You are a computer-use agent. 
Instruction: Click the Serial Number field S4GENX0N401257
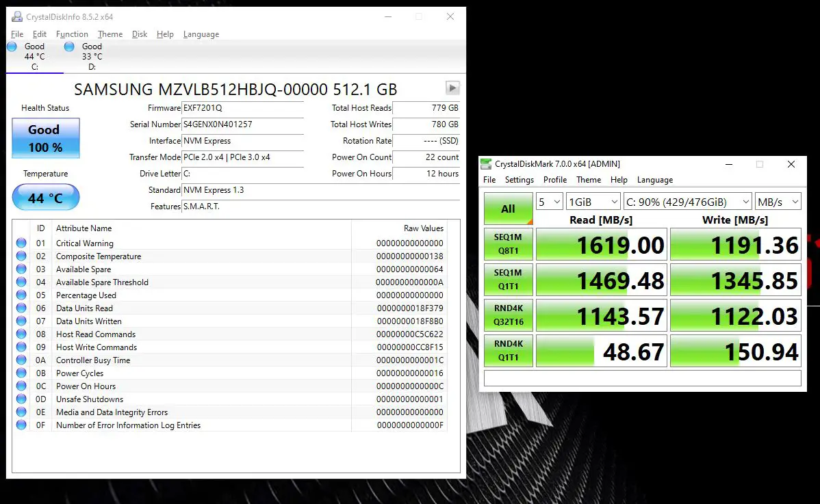[x=243, y=124]
